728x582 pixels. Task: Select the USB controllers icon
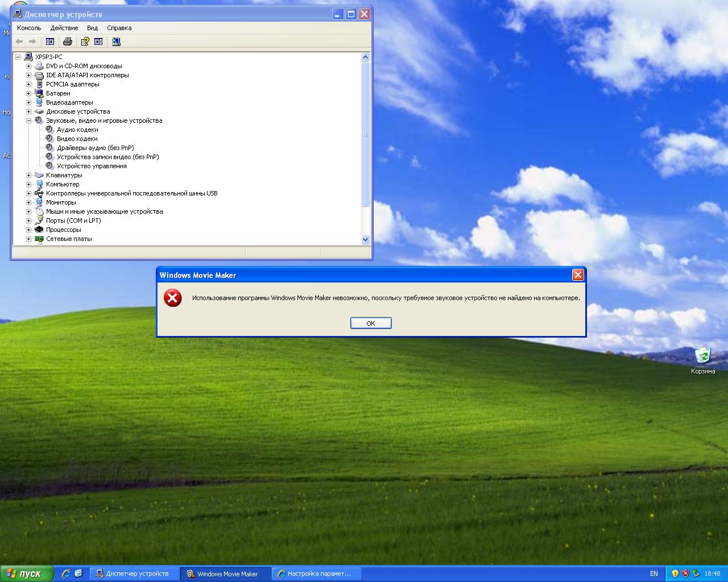coord(39,193)
